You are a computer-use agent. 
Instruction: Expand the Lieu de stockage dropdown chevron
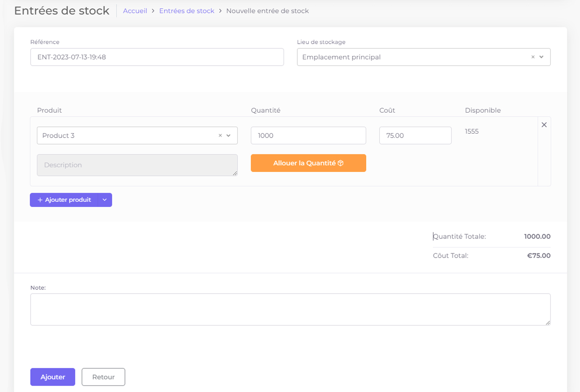coord(542,57)
